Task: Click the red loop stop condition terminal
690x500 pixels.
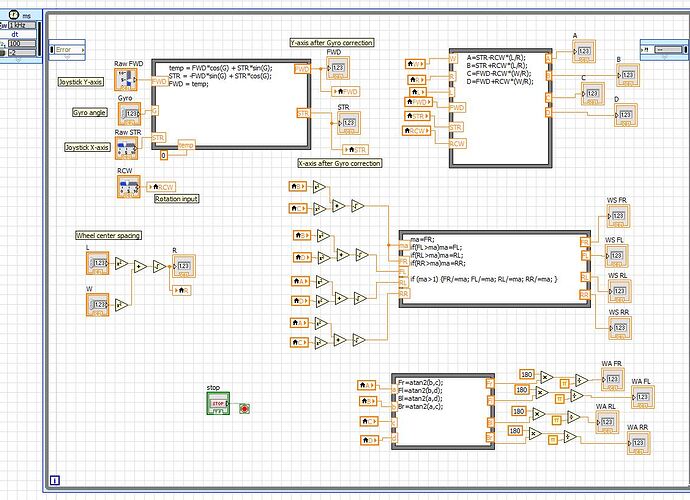Action: click(x=245, y=408)
